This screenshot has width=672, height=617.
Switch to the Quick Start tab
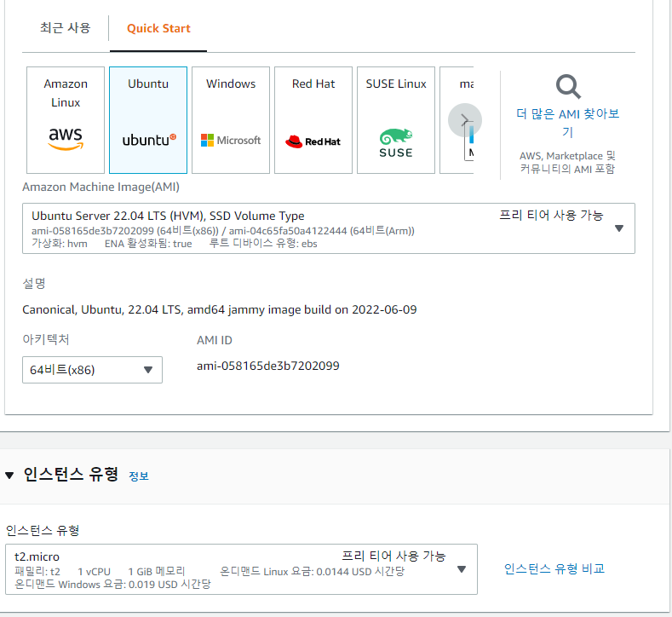158,28
